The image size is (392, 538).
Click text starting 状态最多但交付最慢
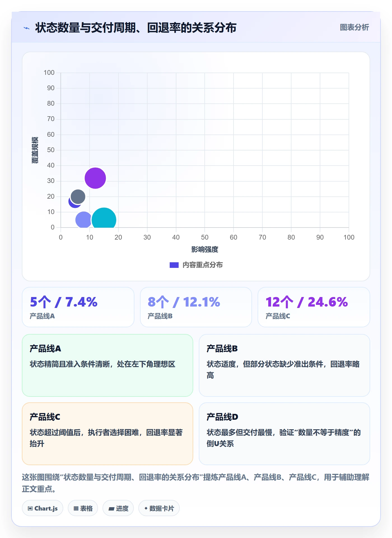coord(284,438)
